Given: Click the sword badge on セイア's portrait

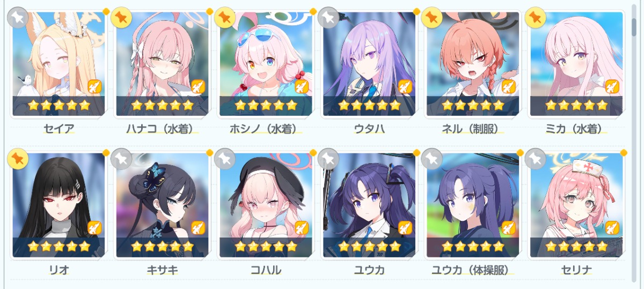Looking at the screenshot, I should (x=94, y=86).
